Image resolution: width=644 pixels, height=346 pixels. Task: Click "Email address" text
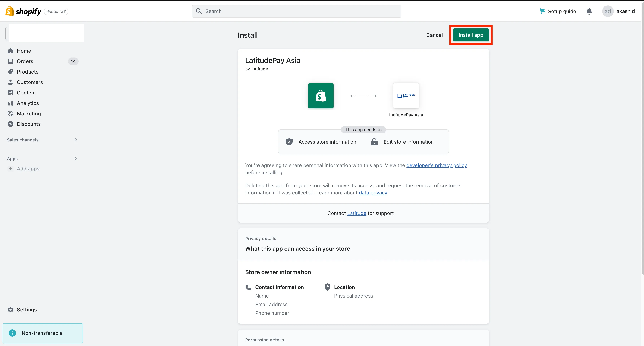tap(271, 305)
